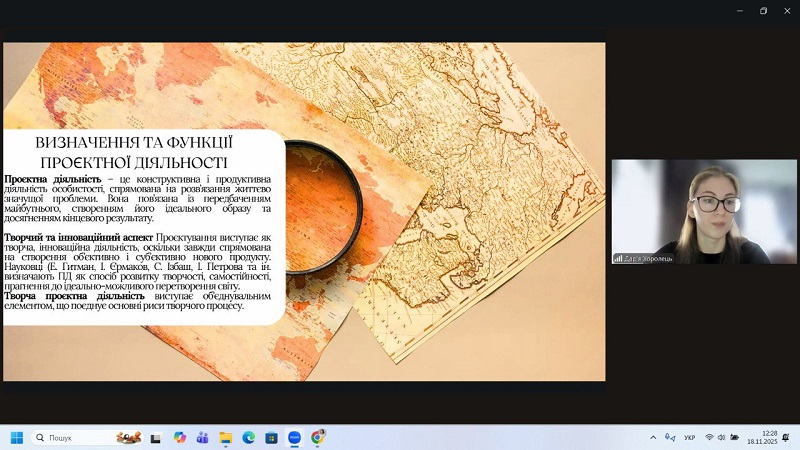This screenshot has width=800, height=450.
Task: Click the Windows Start button
Action: click(16, 437)
